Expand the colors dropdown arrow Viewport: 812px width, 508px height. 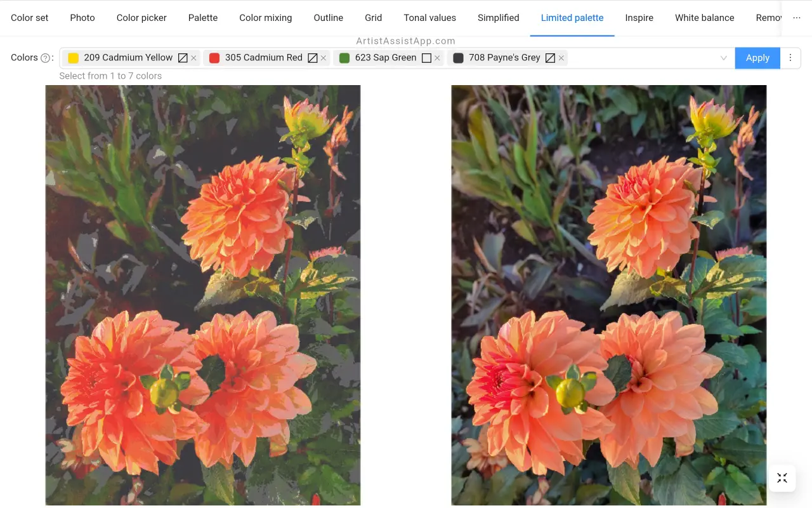click(723, 58)
